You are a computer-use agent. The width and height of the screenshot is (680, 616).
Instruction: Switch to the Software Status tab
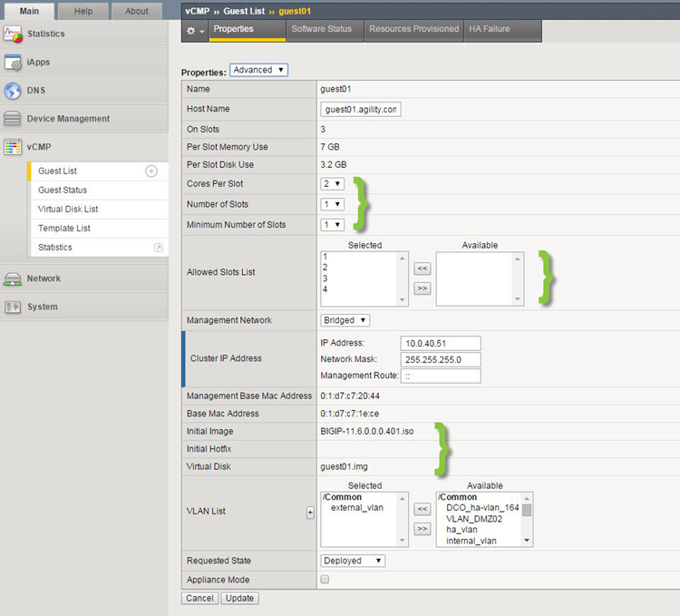(321, 29)
